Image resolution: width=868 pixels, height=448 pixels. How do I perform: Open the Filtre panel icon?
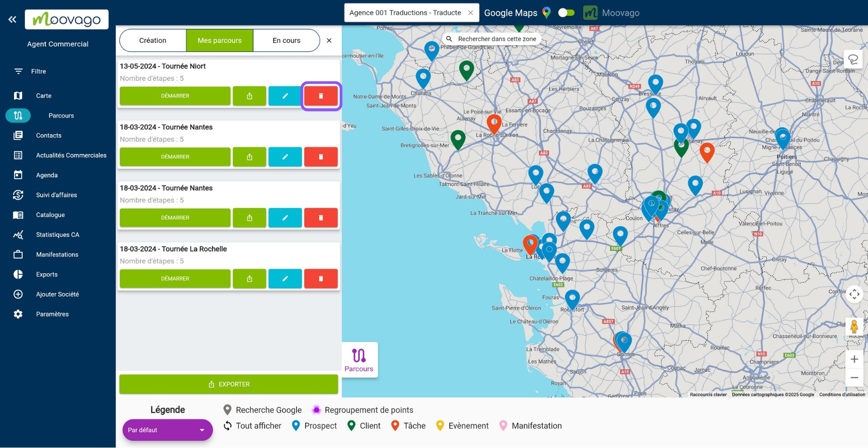click(18, 71)
